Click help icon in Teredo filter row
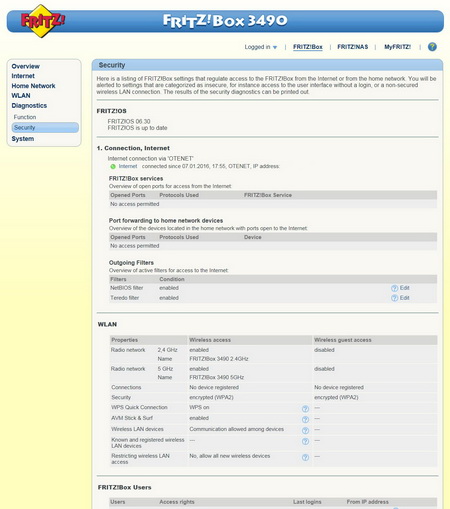 click(x=394, y=298)
